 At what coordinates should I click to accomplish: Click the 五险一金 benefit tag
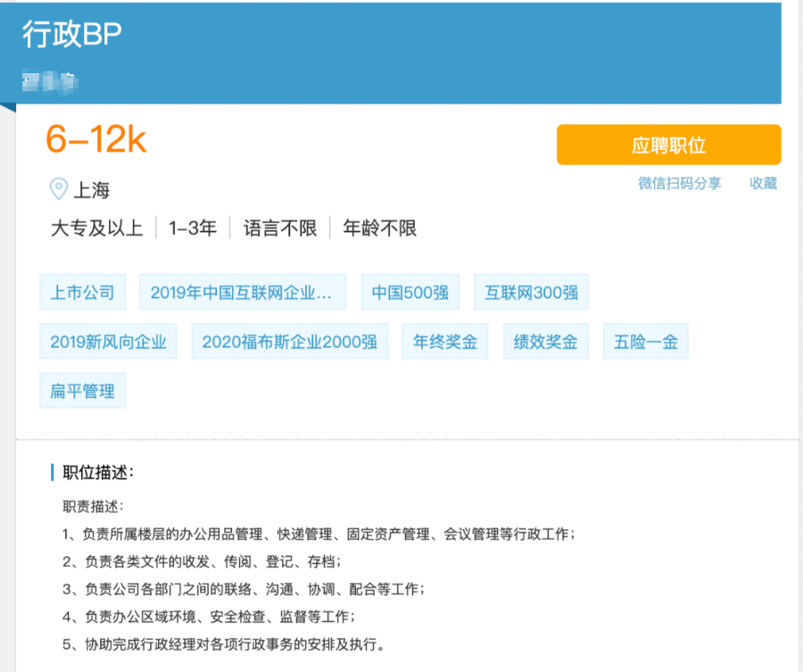click(645, 341)
